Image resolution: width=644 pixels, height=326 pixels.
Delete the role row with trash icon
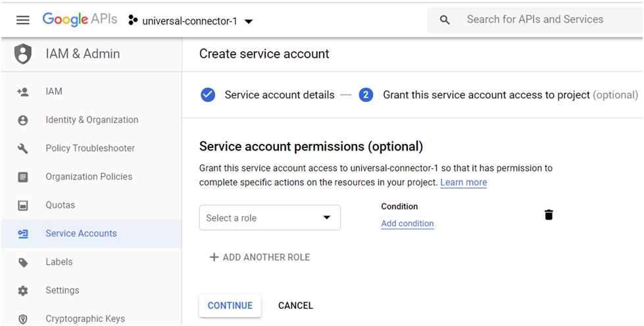tap(549, 215)
